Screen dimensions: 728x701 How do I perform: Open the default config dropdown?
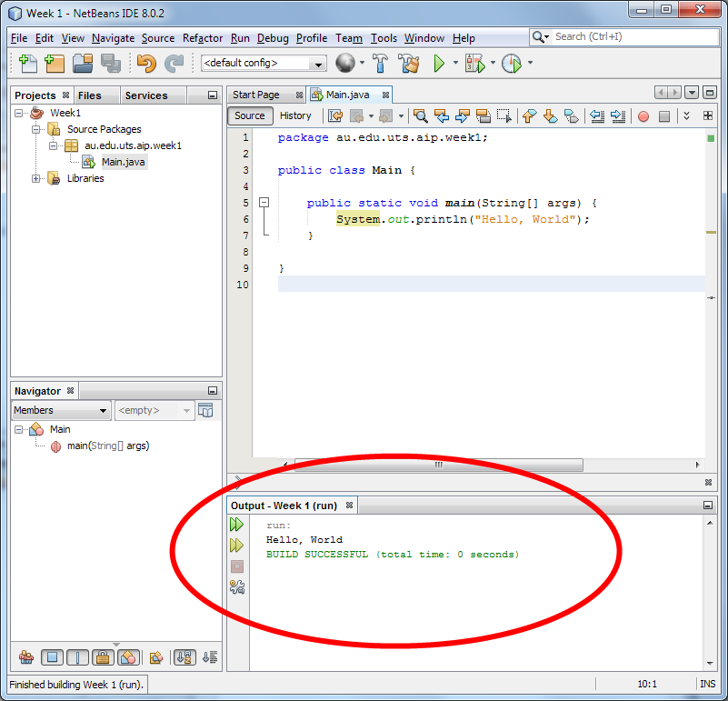264,64
